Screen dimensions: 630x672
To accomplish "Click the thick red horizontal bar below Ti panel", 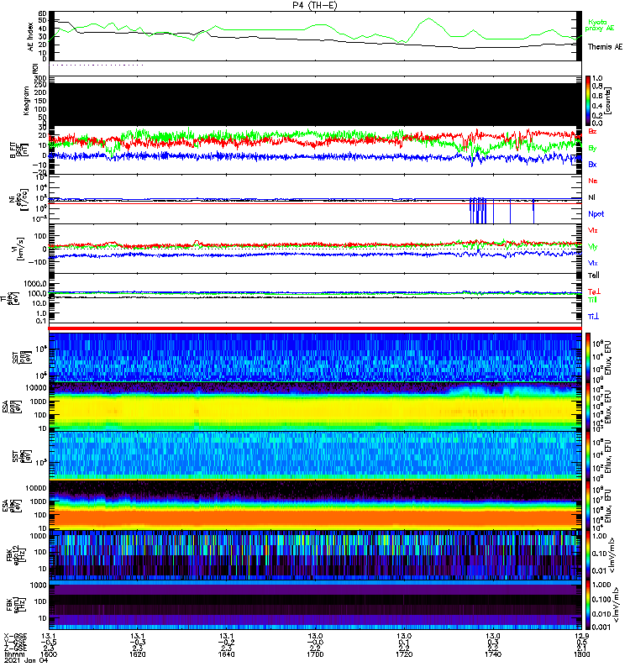I will (315, 328).
